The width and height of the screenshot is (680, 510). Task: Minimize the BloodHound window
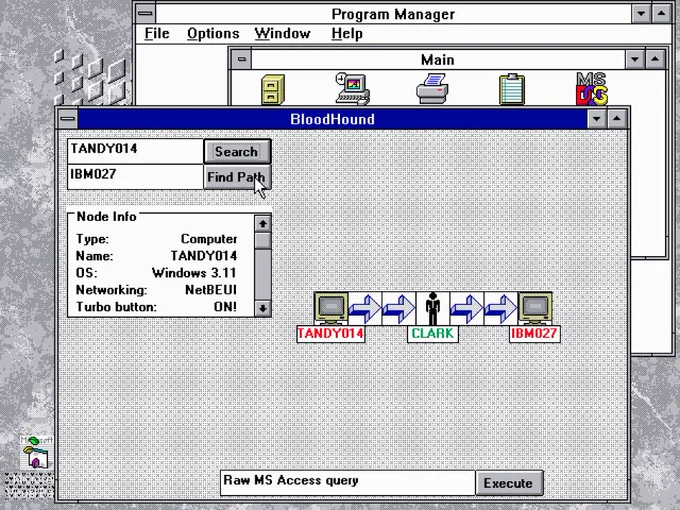coord(597,119)
